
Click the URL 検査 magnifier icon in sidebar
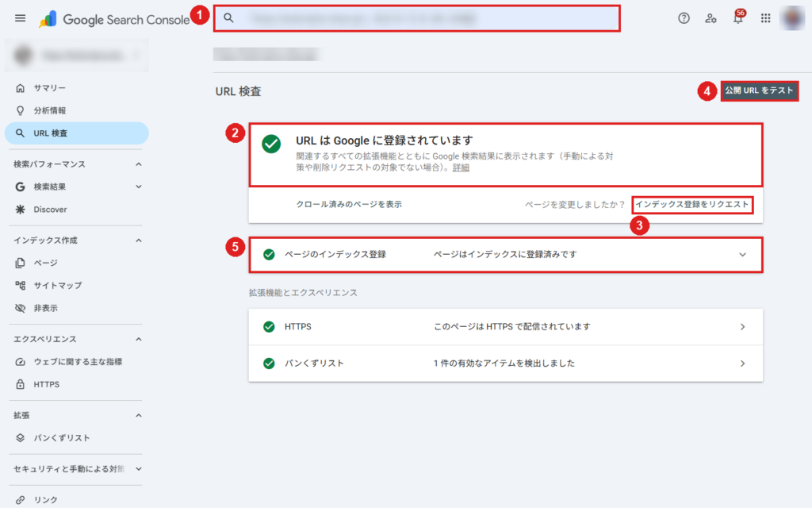20,133
